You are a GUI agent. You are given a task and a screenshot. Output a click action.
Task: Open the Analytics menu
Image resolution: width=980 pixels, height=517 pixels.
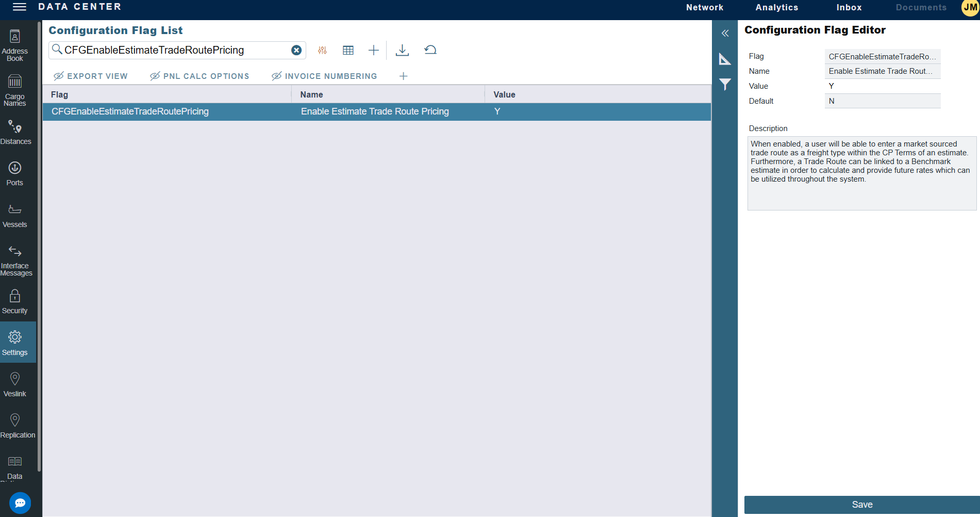[776, 8]
